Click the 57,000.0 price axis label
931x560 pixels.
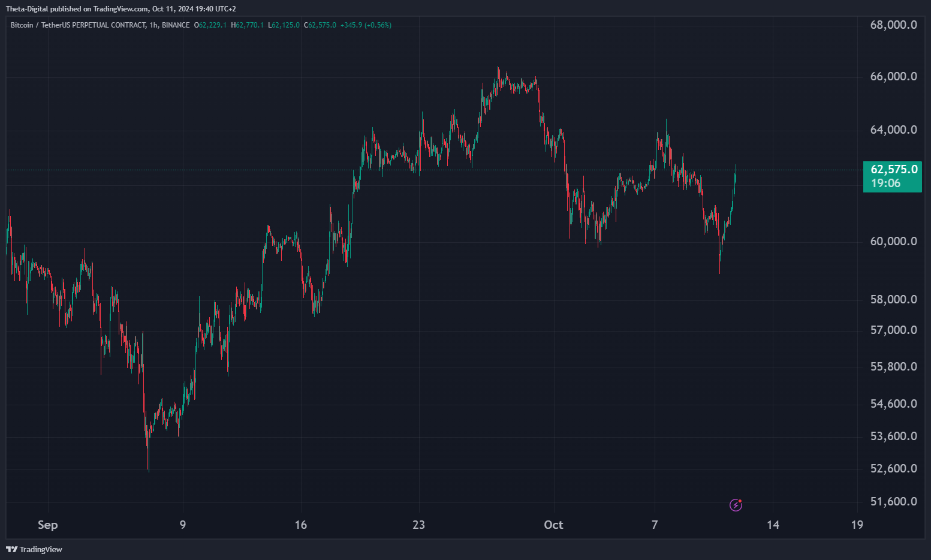893,330
